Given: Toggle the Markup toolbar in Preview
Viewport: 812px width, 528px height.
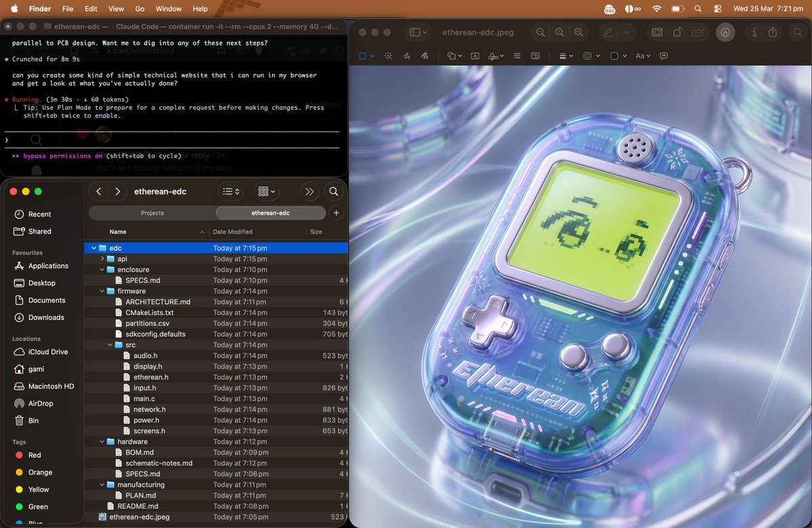Looking at the screenshot, I should pyautogui.click(x=725, y=32).
